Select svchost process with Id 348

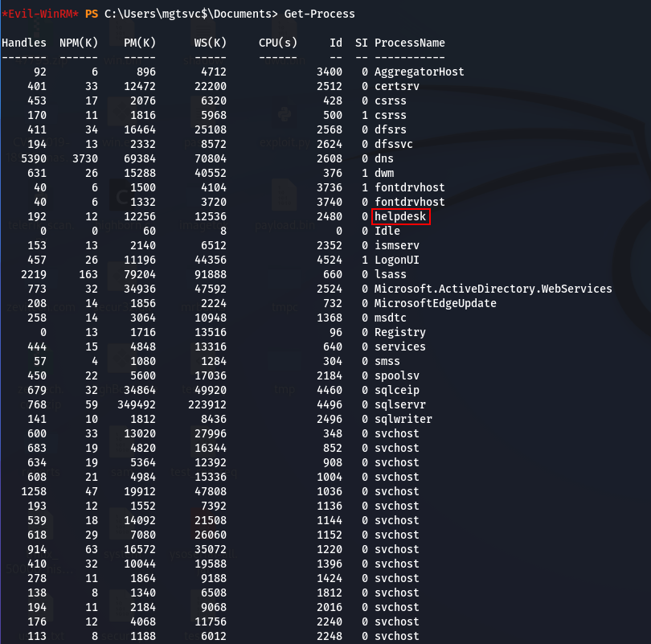[396, 433]
